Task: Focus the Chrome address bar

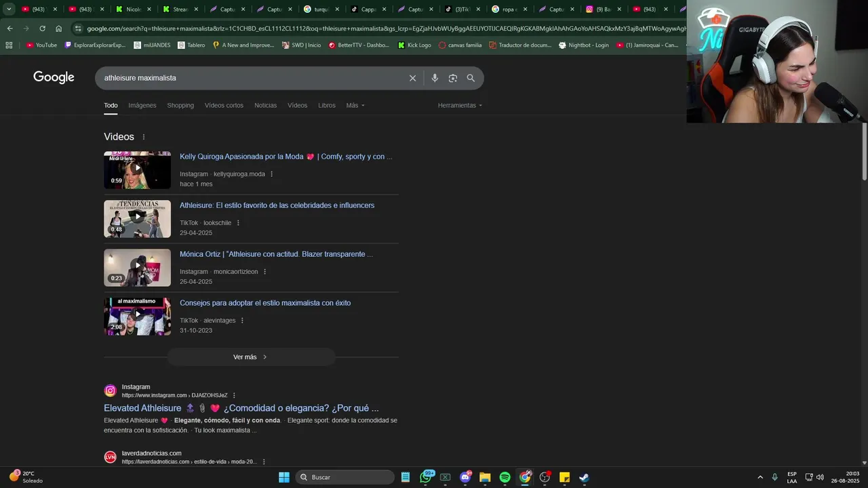Action: 380,28
